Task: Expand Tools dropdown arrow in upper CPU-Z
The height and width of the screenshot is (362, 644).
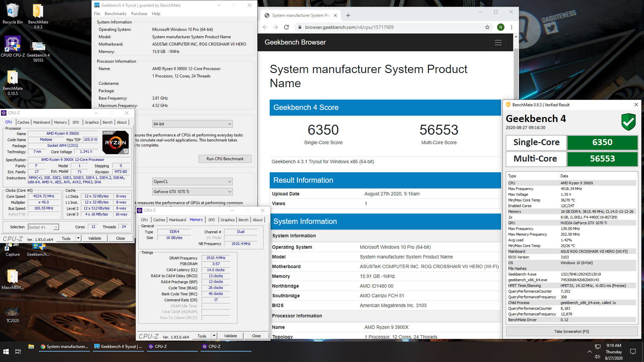Action: point(78,238)
